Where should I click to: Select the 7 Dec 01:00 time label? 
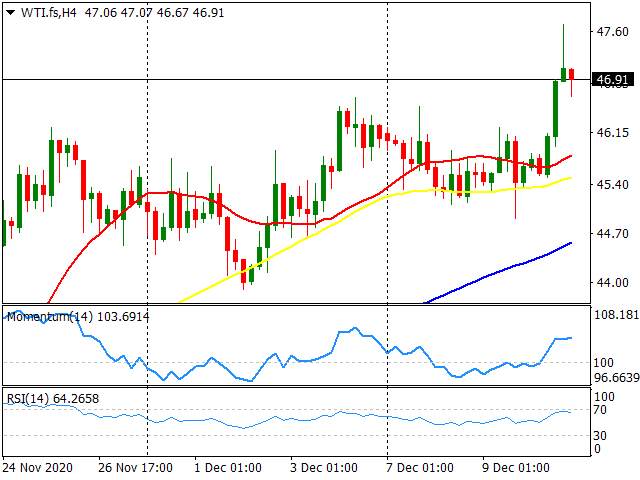coord(420,468)
